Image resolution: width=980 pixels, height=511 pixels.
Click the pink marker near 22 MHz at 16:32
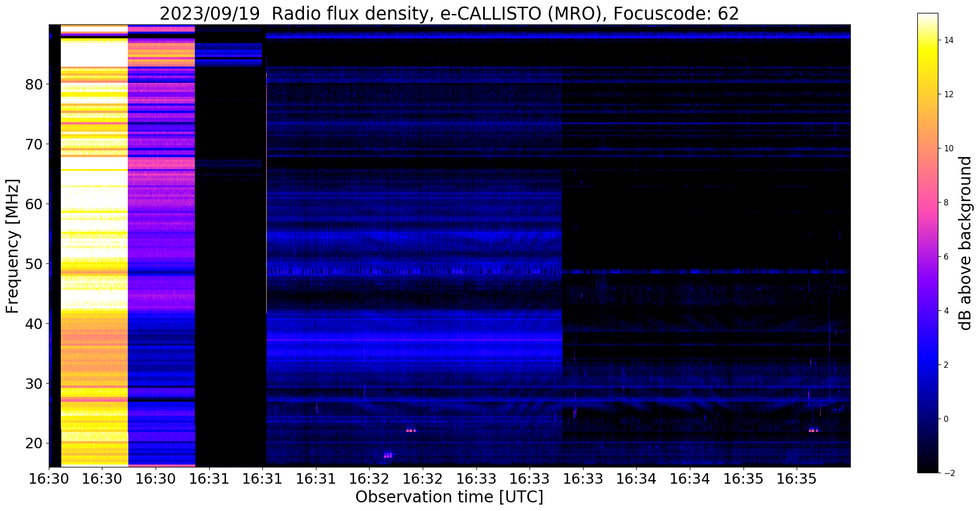coord(411,431)
